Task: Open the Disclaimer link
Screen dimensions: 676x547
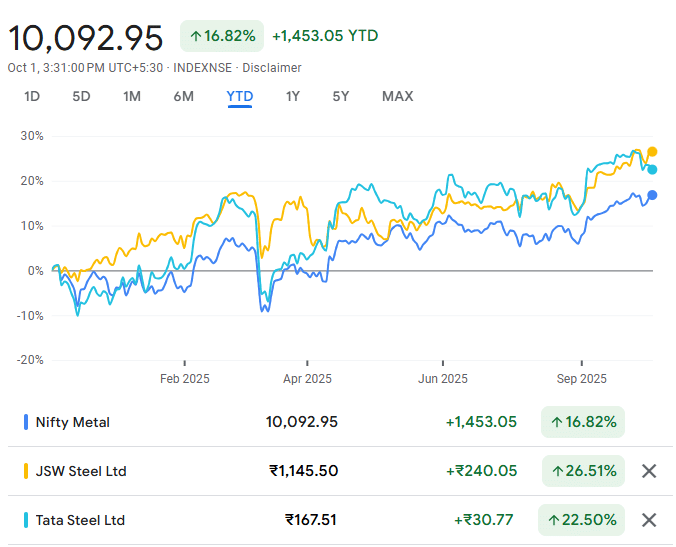Action: [272, 68]
